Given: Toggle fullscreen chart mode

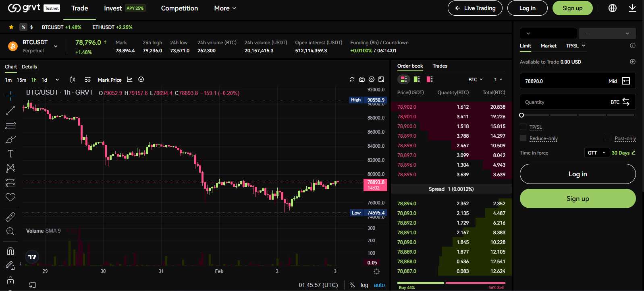Looking at the screenshot, I should tap(381, 80).
